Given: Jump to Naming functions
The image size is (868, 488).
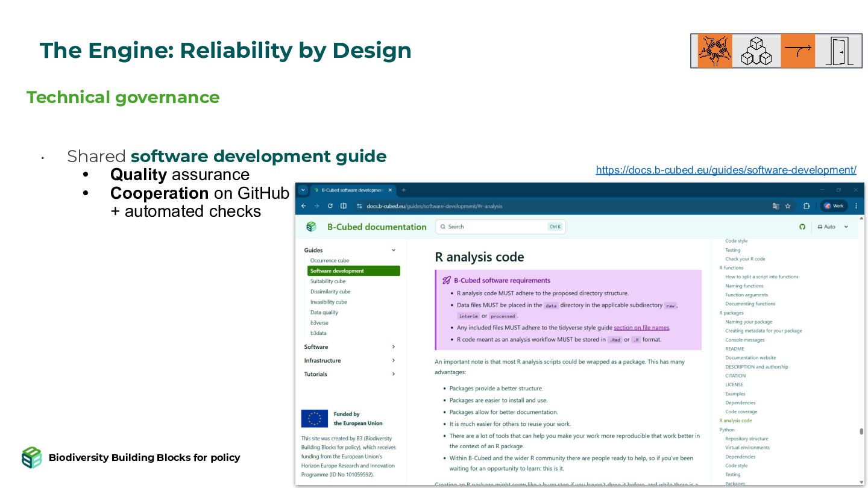Looking at the screenshot, I should [744, 286].
